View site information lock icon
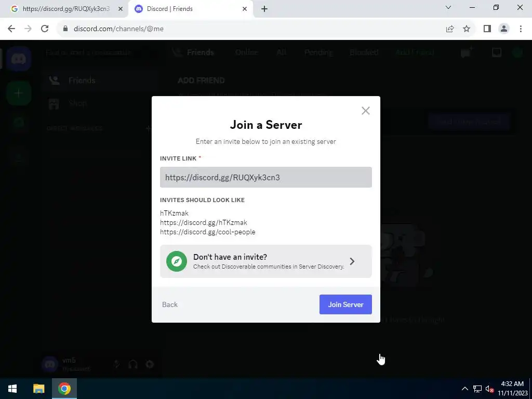This screenshot has width=532, height=399. [x=65, y=29]
